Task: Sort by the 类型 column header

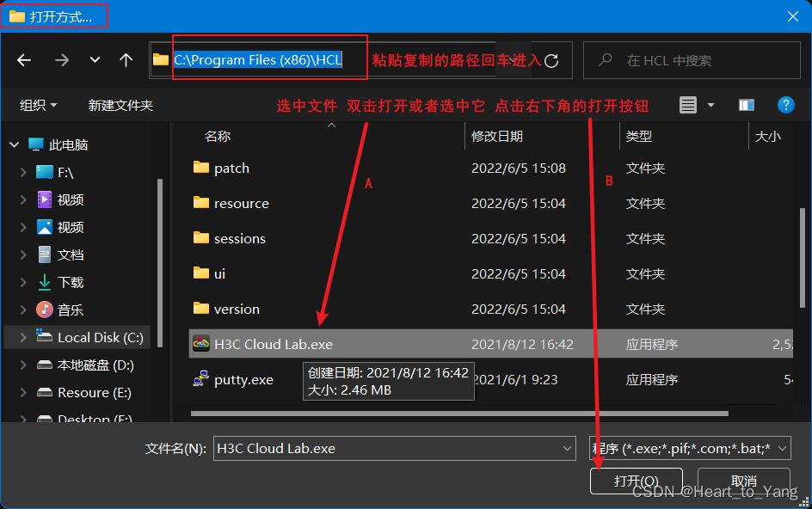Action: 639,136
